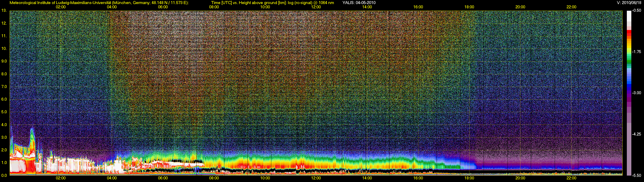Click the 'YALIS: 04-05-2010' date label
This screenshot has width=644, height=182.
[x=359, y=3]
